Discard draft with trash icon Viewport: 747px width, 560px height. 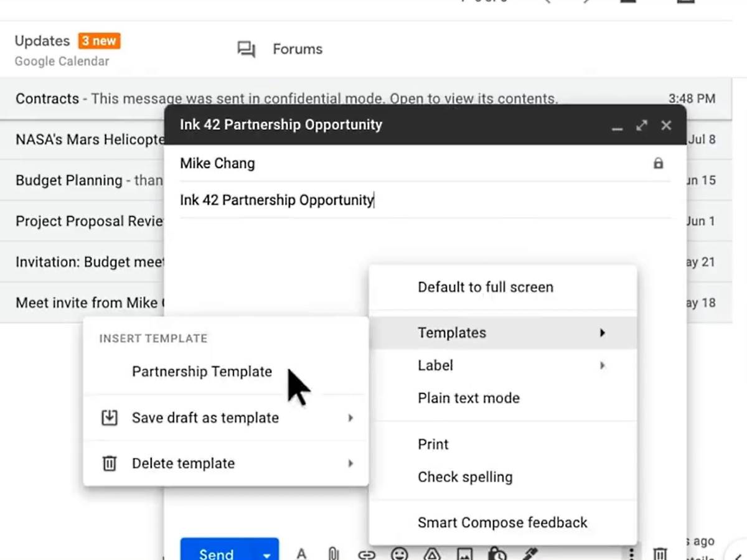(x=660, y=553)
